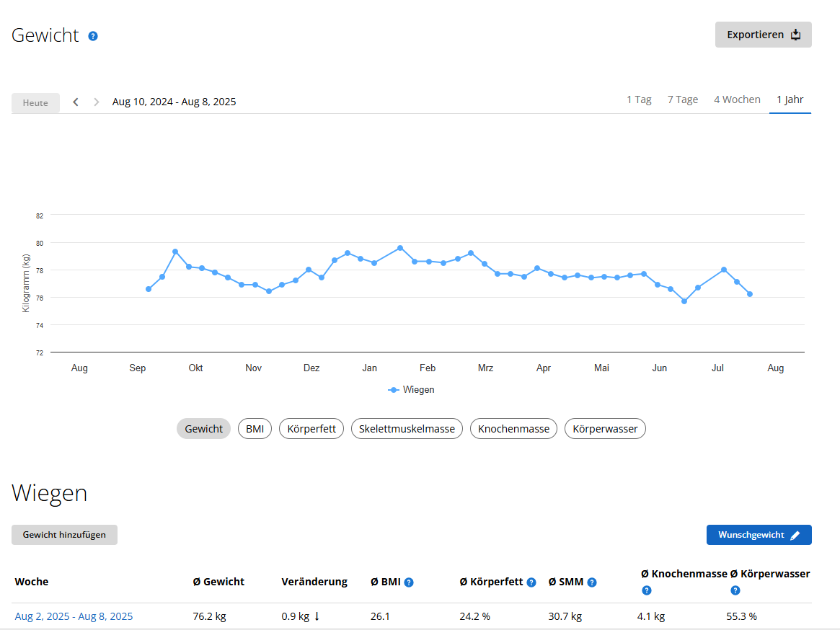
Task: Open help icon beside Ø Körperfett column
Action: click(x=531, y=582)
